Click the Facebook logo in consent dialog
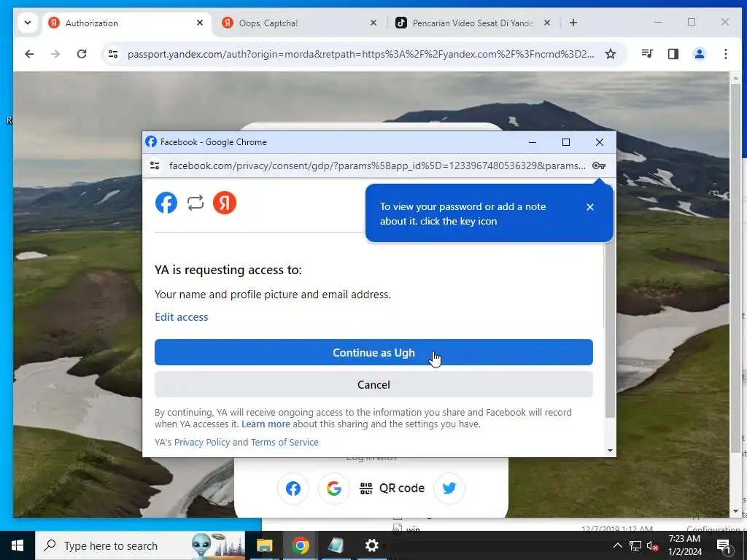This screenshot has width=747, height=560. 166,203
